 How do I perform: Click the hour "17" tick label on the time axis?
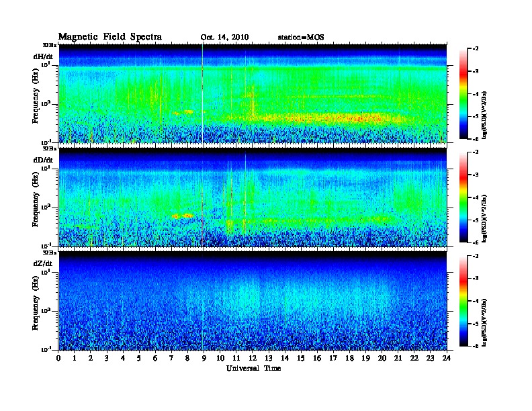tap(334, 358)
